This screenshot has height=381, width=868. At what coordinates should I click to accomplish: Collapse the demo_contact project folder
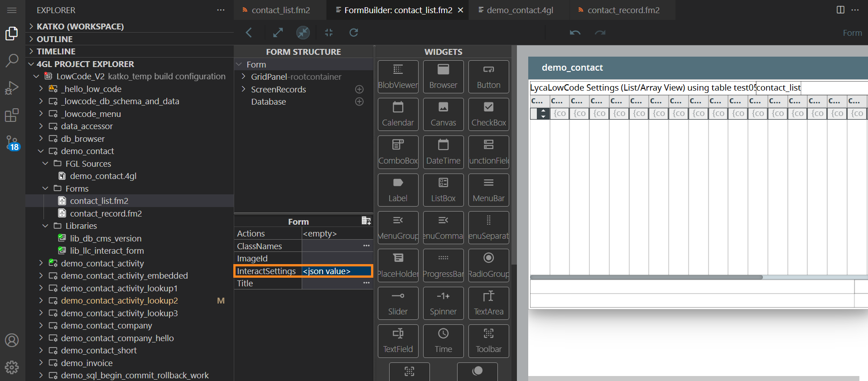(x=41, y=151)
